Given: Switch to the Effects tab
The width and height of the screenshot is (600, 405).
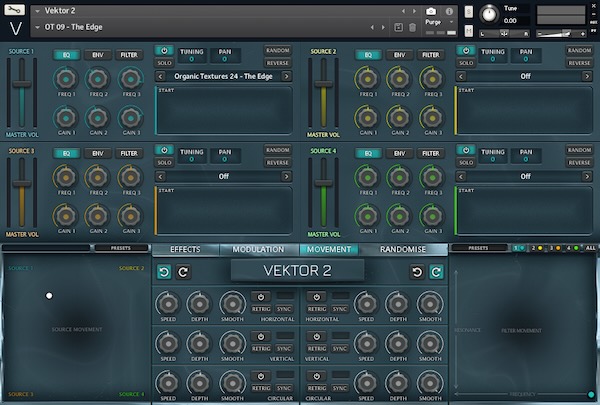Looking at the screenshot, I should click(x=185, y=249).
